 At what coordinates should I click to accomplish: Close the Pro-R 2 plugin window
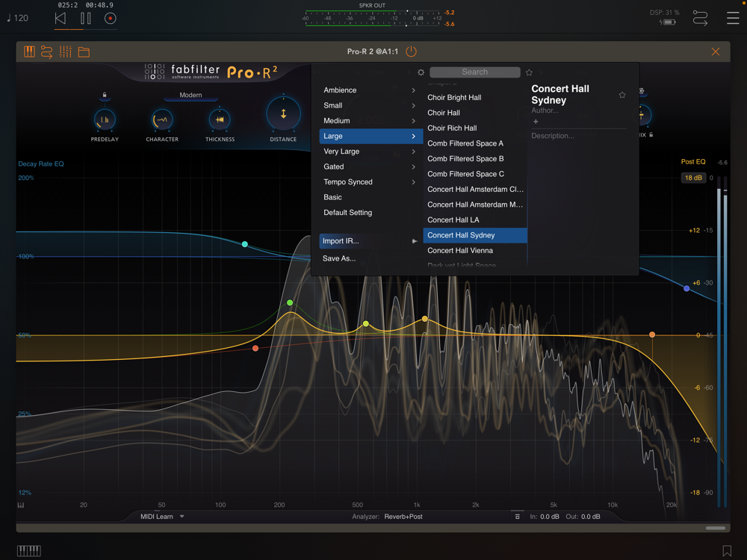point(715,52)
